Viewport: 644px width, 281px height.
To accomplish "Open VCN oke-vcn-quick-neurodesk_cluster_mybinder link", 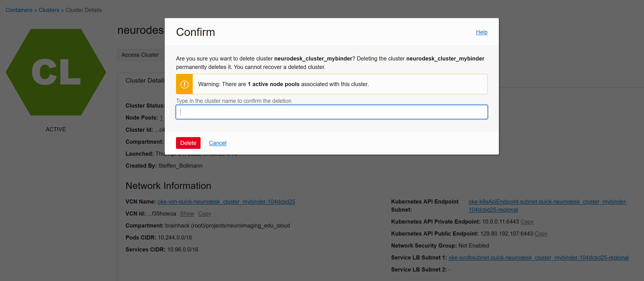I will click(226, 202).
